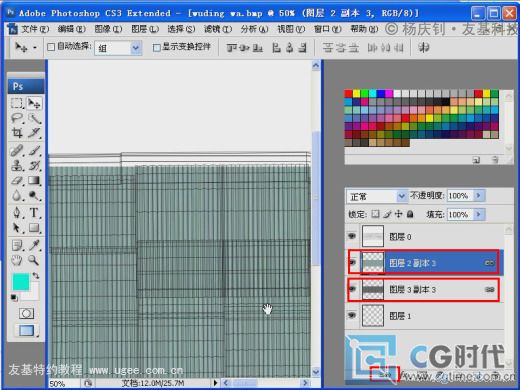Select the Eraser tool
This screenshot has width=520, height=390.
pos(17,181)
